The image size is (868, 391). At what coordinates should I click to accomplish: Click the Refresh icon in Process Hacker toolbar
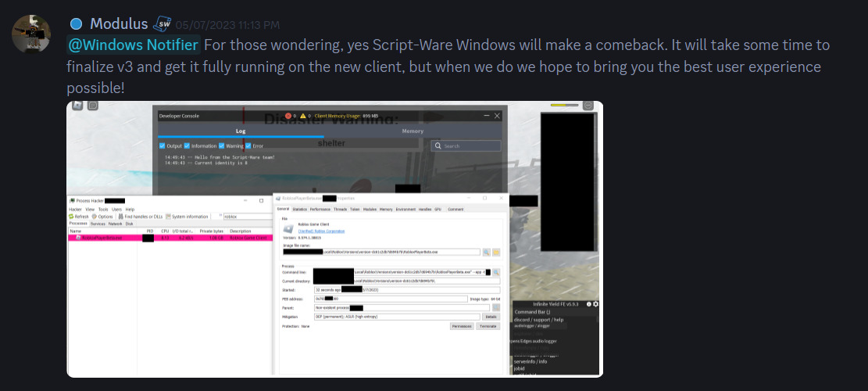71,217
